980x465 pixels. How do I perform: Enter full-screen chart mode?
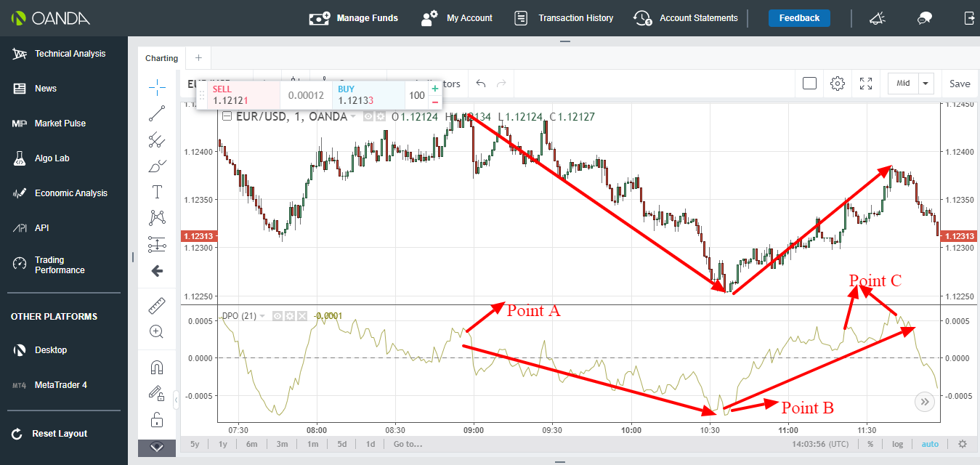point(865,83)
